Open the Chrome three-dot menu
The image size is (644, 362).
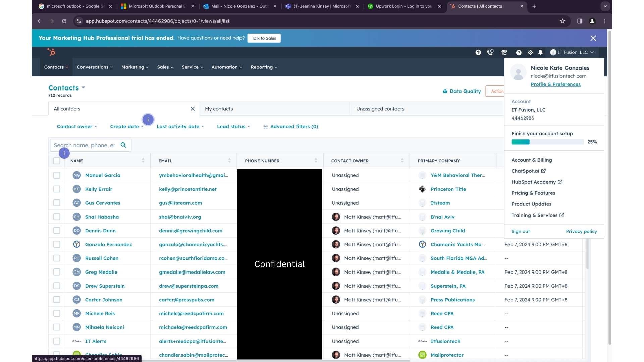(605, 21)
